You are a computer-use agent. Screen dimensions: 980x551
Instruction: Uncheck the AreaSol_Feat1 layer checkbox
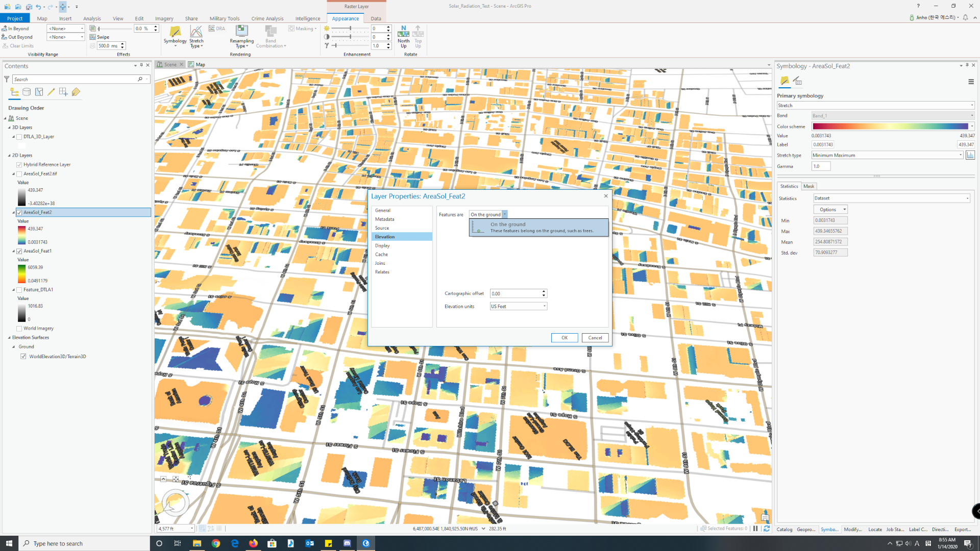[19, 251]
